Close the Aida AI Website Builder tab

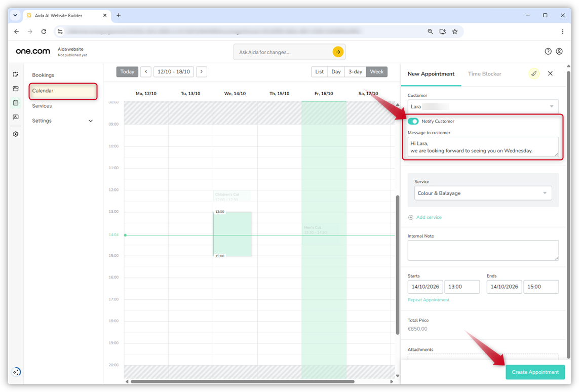[x=105, y=16]
